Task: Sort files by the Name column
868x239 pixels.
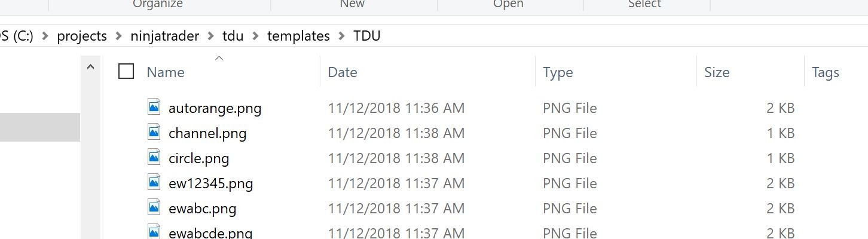Action: pyautogui.click(x=166, y=72)
